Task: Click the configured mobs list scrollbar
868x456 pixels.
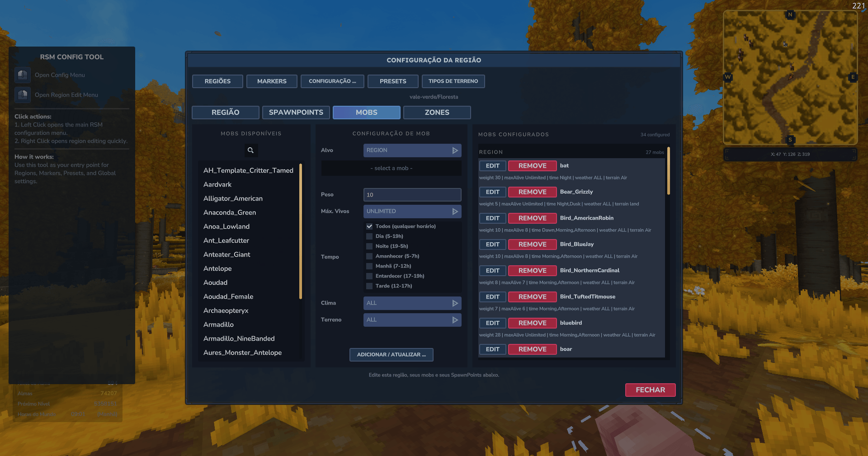Action: [x=669, y=171]
